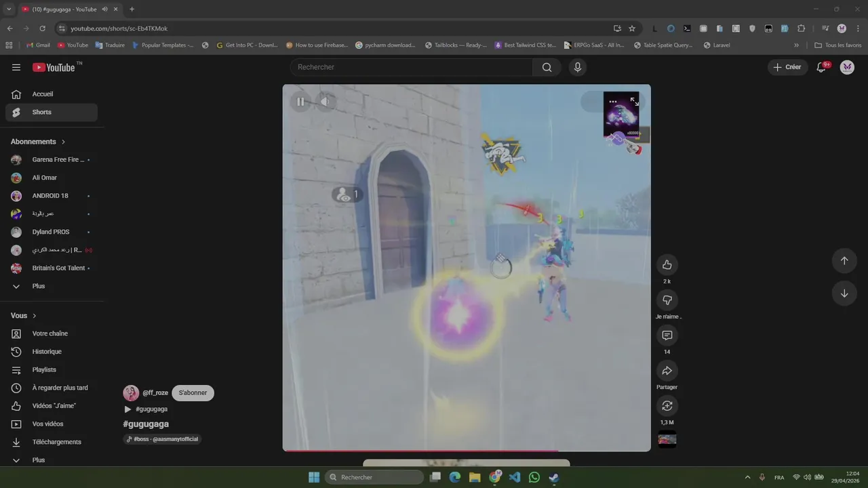Like this Short with thumbs up

point(667,265)
